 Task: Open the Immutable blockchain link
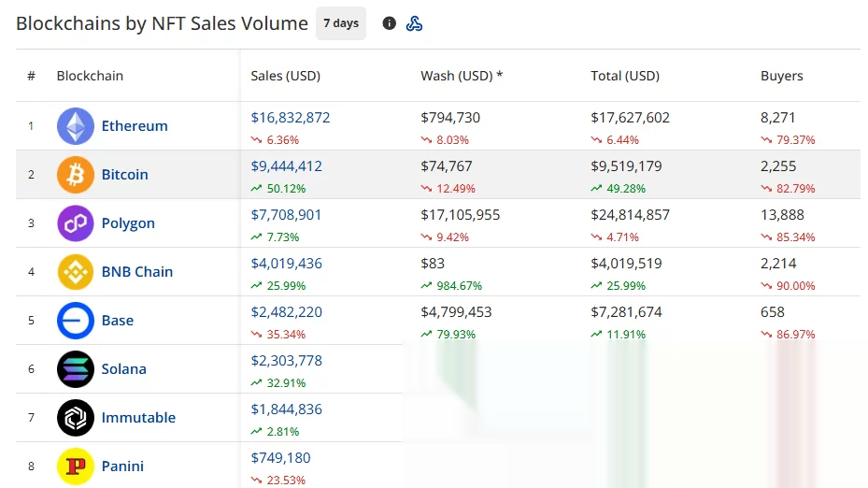point(138,418)
